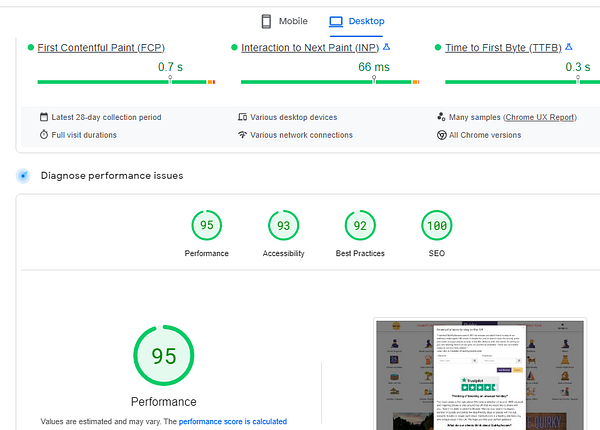This screenshot has width=600, height=430.
Task: Jump to Performance score gauge 95
Action: tap(207, 225)
